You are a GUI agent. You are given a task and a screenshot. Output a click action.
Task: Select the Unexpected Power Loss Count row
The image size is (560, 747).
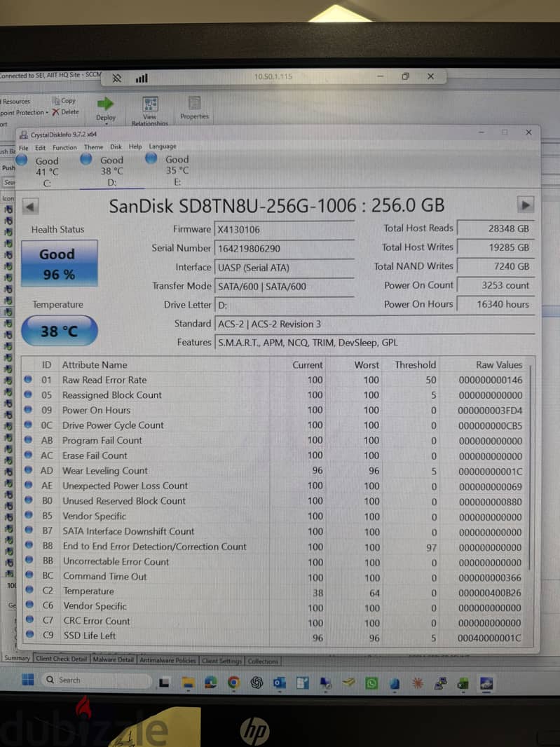[x=275, y=486]
